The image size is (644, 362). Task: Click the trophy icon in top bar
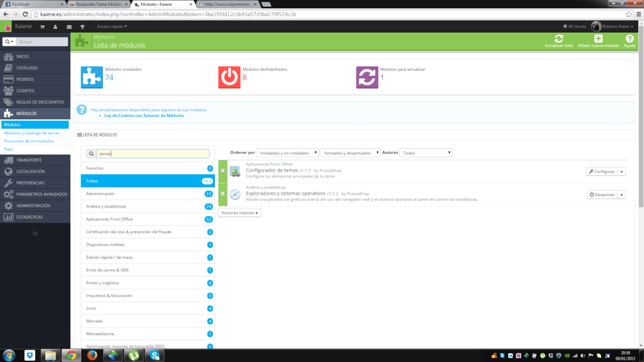pyautogui.click(x=83, y=27)
